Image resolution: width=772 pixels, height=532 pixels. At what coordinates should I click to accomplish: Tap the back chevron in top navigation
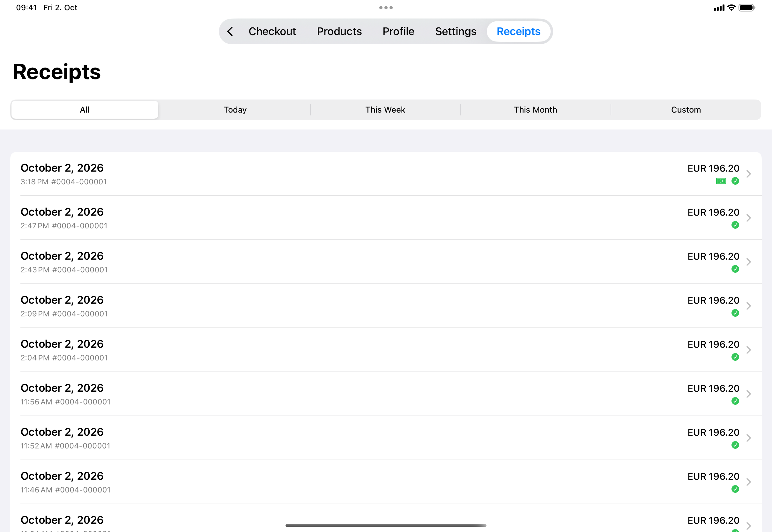coord(230,31)
